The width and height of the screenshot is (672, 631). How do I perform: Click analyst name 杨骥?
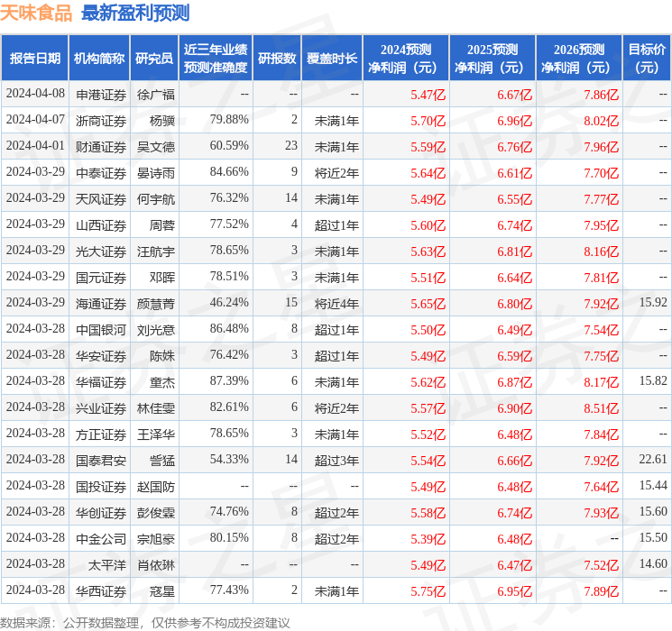coord(162,121)
